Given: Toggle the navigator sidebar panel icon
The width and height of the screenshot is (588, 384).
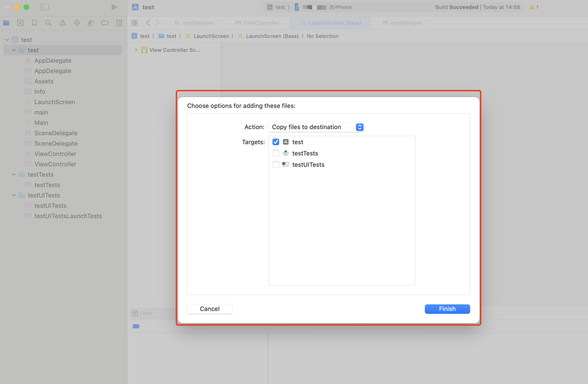Looking at the screenshot, I should (45, 7).
